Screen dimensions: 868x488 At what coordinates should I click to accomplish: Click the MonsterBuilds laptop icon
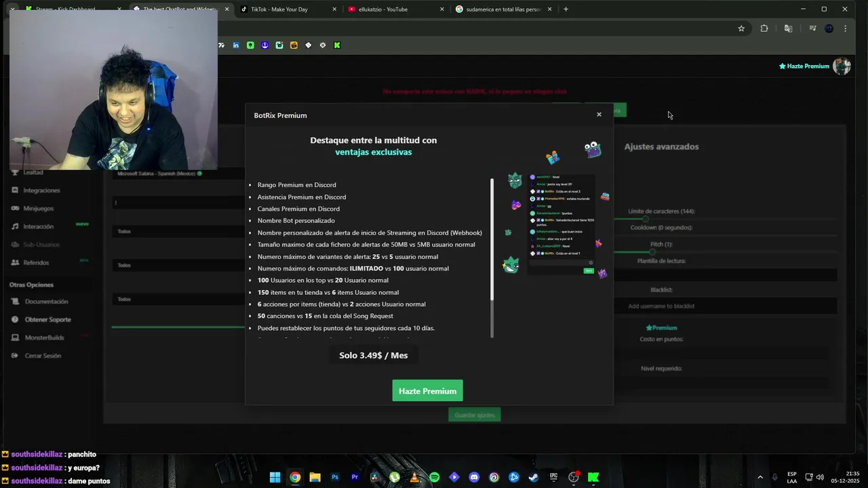(15, 338)
